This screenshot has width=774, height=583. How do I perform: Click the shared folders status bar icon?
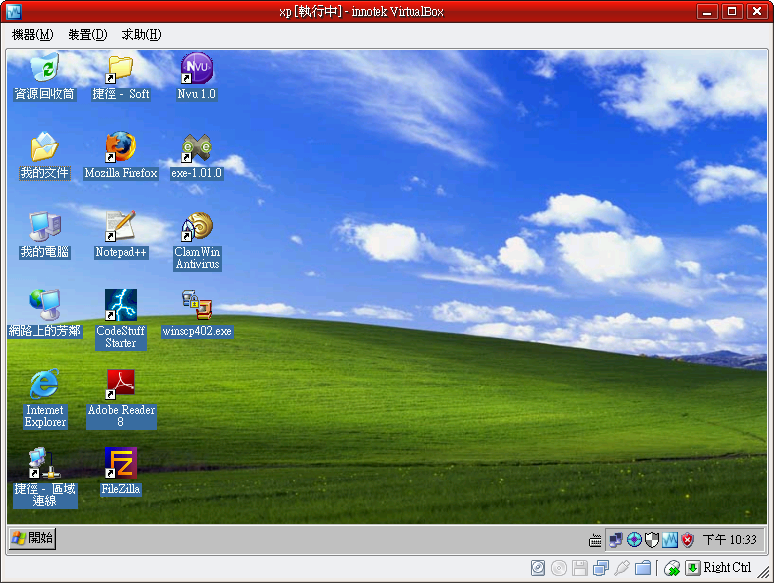643,568
